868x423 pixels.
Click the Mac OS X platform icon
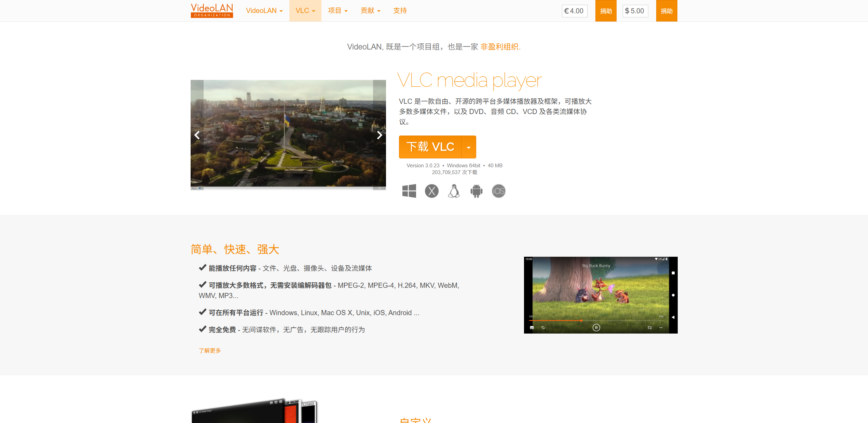(431, 191)
